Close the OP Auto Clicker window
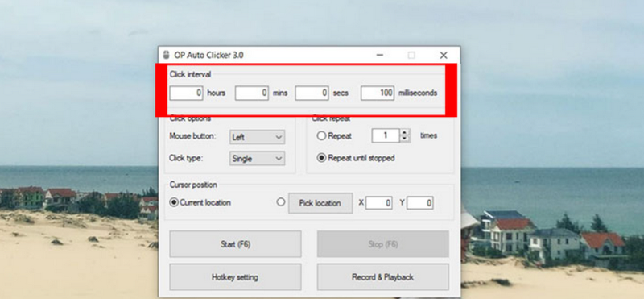The height and width of the screenshot is (299, 644). click(x=444, y=55)
